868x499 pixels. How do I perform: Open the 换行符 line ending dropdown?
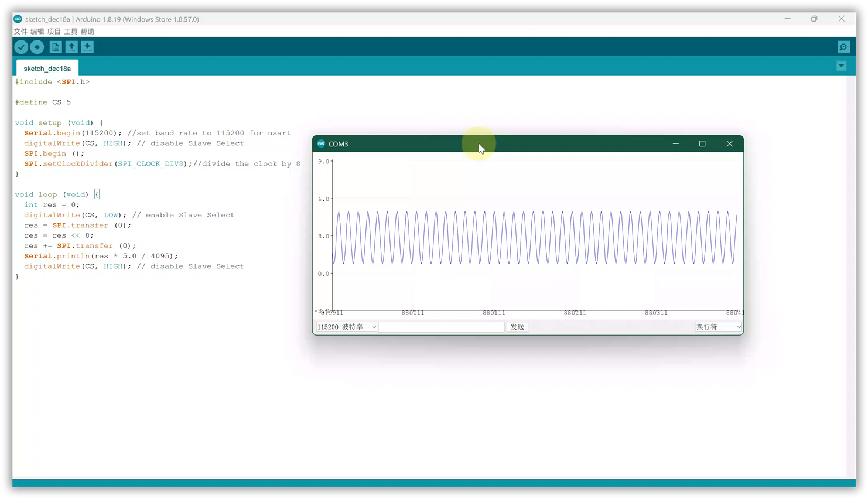[x=718, y=327]
